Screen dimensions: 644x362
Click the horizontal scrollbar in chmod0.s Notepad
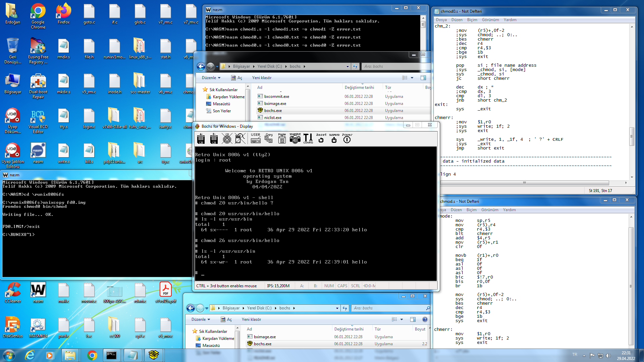coord(524,183)
